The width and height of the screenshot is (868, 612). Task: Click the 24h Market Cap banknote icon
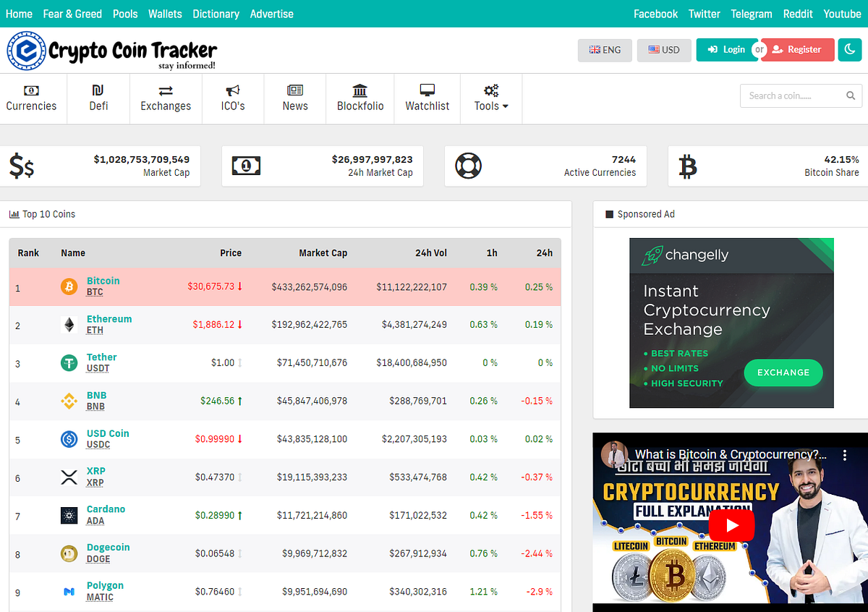click(x=246, y=166)
